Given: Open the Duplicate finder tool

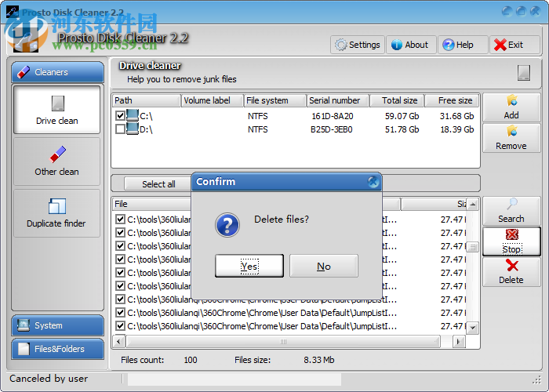Looking at the screenshot, I should click(x=57, y=213).
